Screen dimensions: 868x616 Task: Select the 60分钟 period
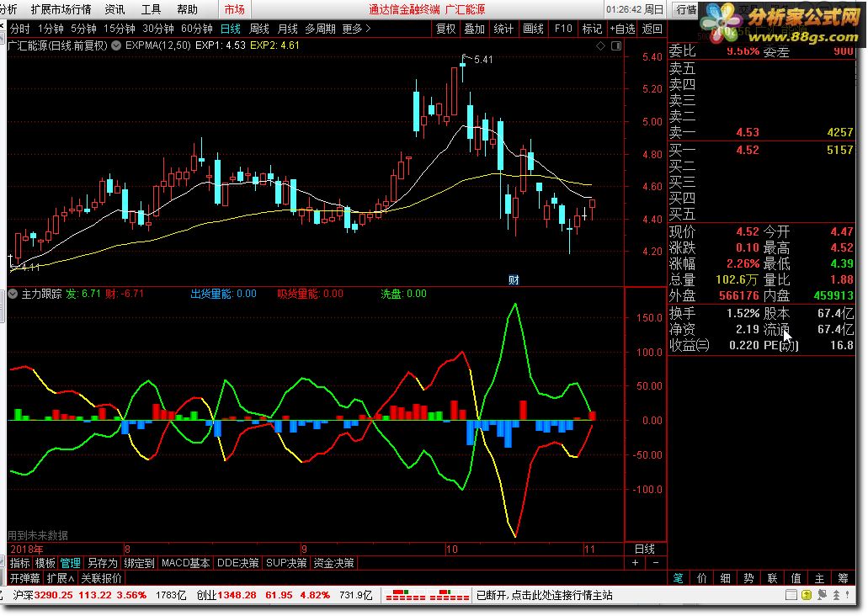click(197, 29)
